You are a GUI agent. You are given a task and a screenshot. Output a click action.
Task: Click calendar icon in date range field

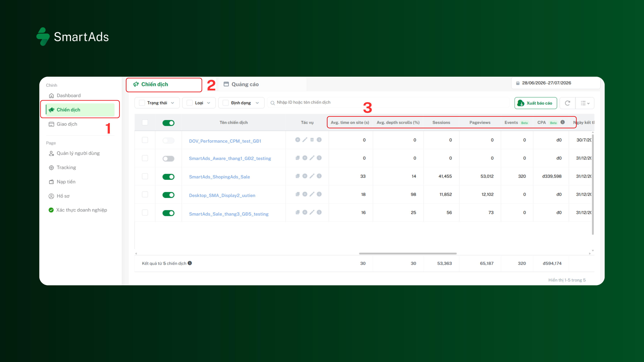(518, 83)
